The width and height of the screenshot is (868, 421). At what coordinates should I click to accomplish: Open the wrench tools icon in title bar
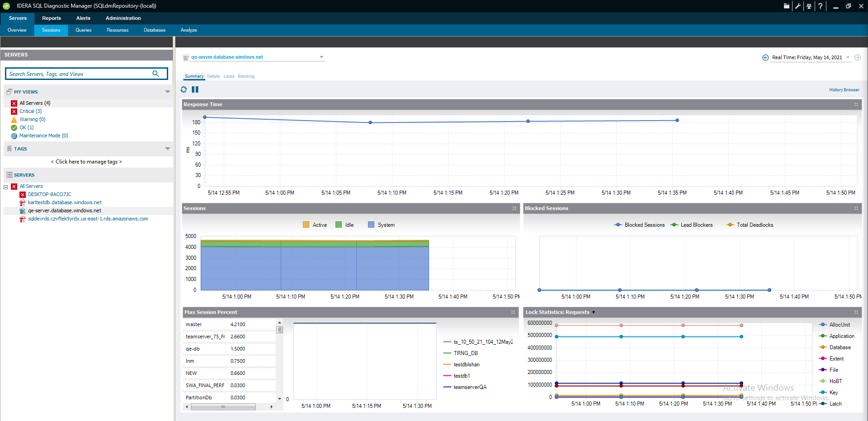click(798, 6)
